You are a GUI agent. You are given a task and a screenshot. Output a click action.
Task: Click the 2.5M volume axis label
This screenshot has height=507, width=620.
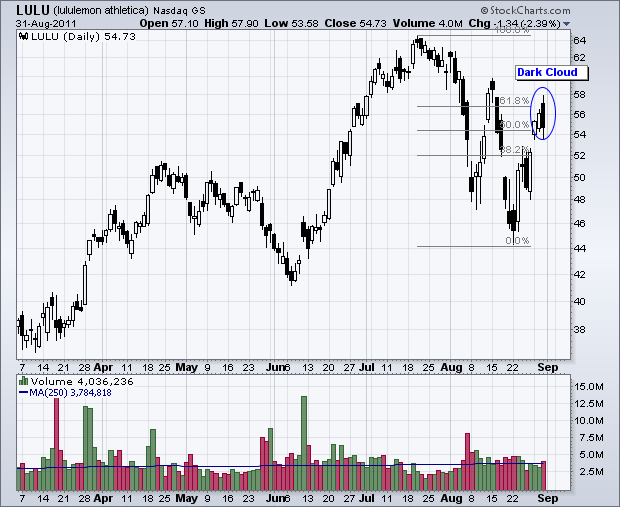(591, 471)
